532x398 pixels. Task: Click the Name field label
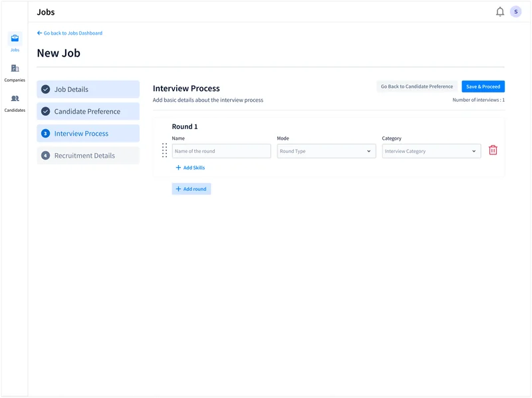pyautogui.click(x=178, y=138)
